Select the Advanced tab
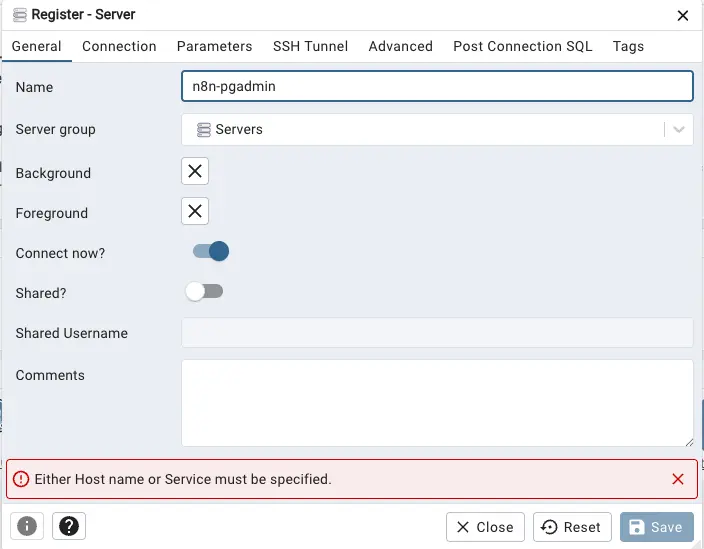 pyautogui.click(x=400, y=46)
